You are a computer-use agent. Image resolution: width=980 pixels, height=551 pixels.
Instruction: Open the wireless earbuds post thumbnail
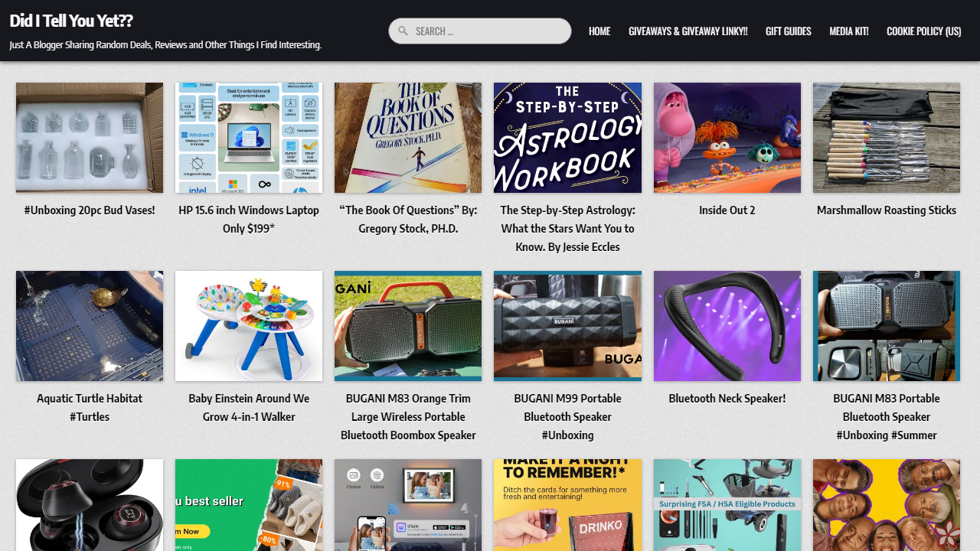90,505
